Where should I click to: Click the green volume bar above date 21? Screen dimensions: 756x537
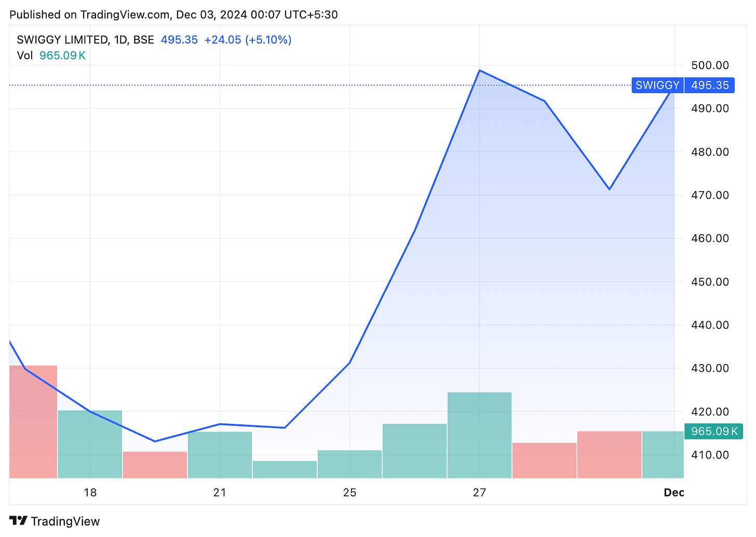point(220,455)
